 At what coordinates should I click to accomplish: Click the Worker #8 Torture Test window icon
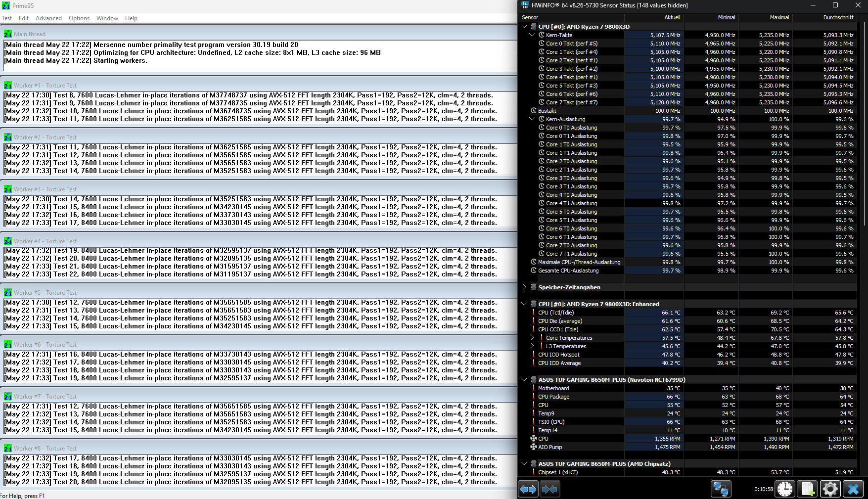click(8, 448)
